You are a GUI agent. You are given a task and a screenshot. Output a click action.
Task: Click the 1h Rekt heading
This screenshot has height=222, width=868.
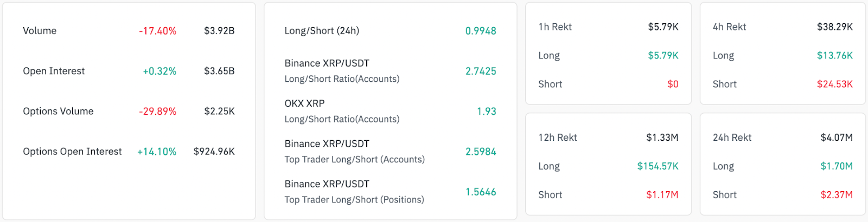point(555,27)
